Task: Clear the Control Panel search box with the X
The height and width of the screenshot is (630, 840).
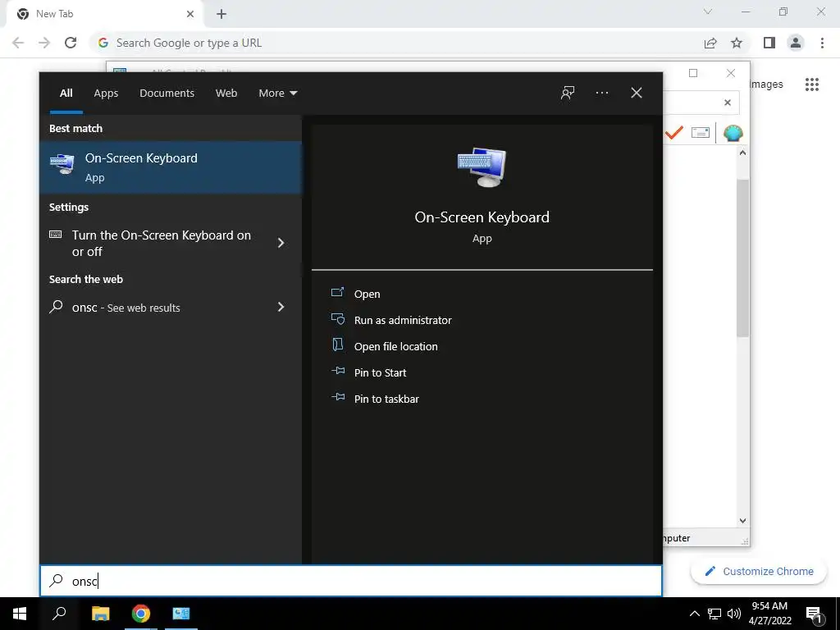Action: pyautogui.click(x=727, y=103)
